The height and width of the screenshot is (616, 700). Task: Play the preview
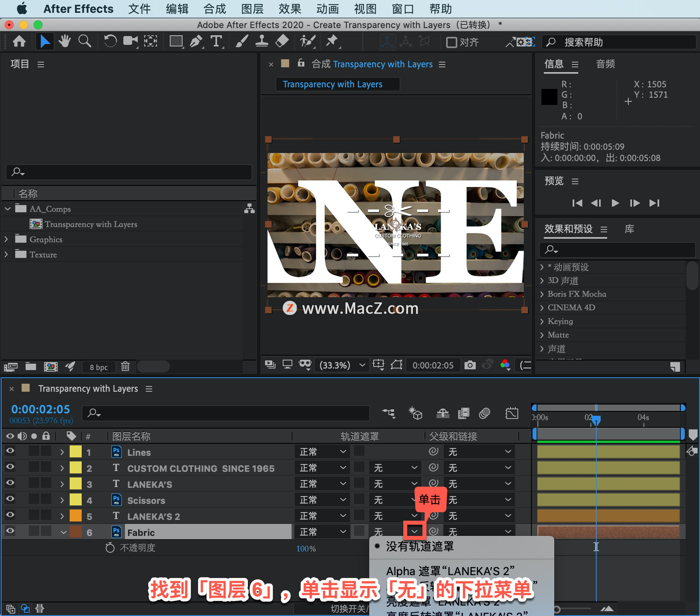point(616,203)
